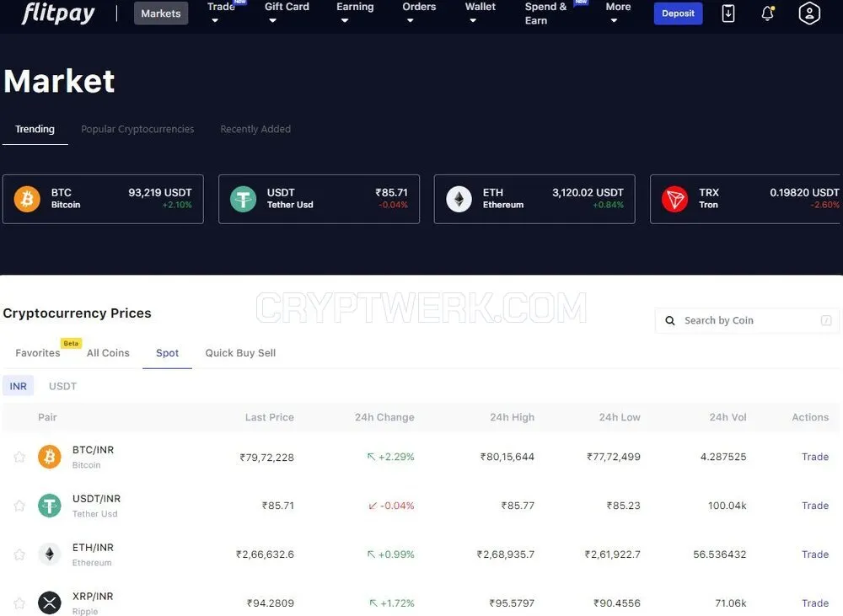The height and width of the screenshot is (616, 843).
Task: Click the Tether icon in USDT trending card
Action: pos(243,199)
